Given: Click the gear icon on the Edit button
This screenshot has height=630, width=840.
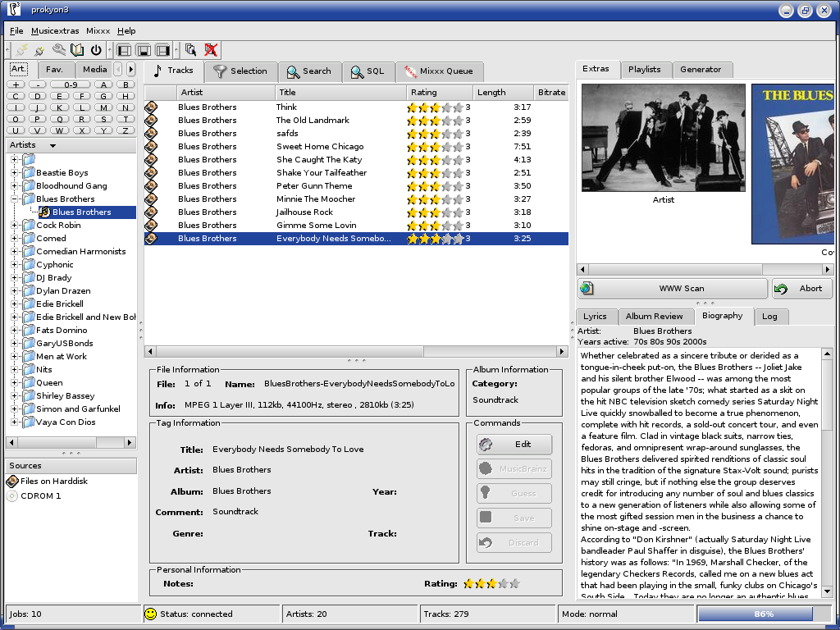Looking at the screenshot, I should tap(486, 444).
